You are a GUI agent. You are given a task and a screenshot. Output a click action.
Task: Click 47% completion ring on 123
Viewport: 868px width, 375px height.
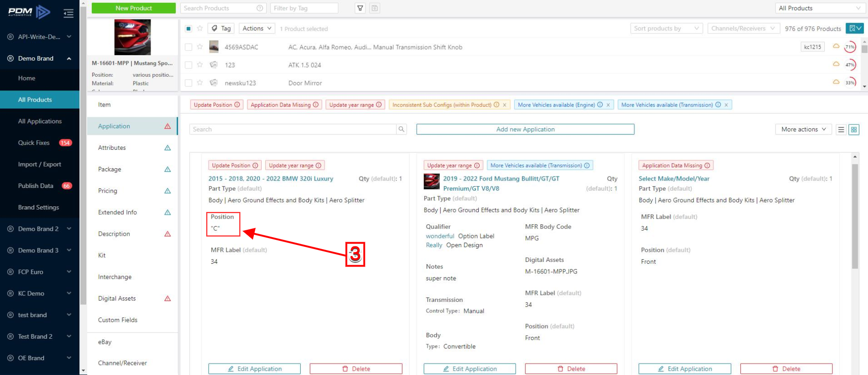click(x=850, y=65)
